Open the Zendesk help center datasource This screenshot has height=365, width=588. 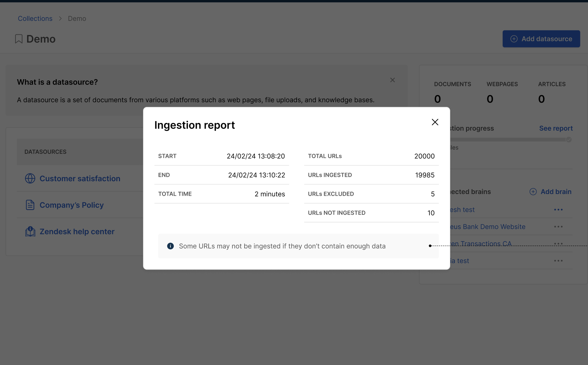pyautogui.click(x=77, y=232)
